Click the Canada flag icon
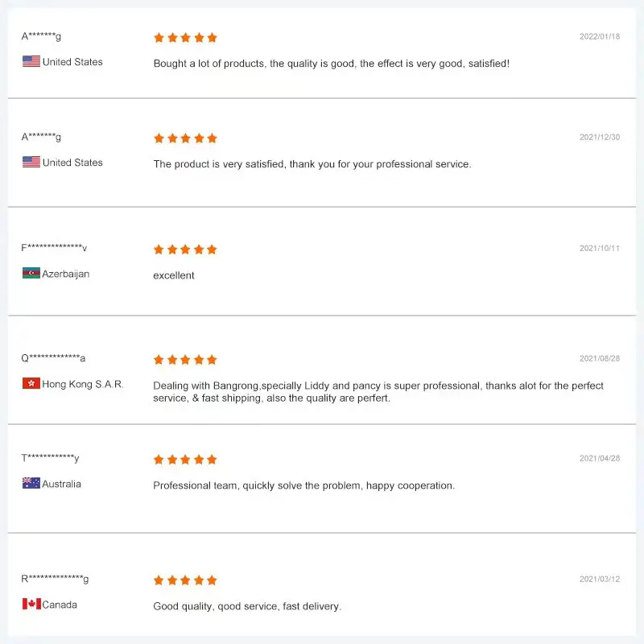 pyautogui.click(x=31, y=604)
